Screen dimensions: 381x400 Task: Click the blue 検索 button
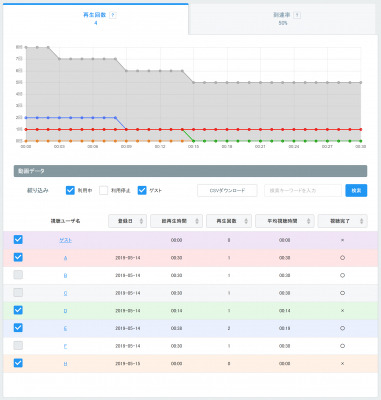pyautogui.click(x=356, y=191)
